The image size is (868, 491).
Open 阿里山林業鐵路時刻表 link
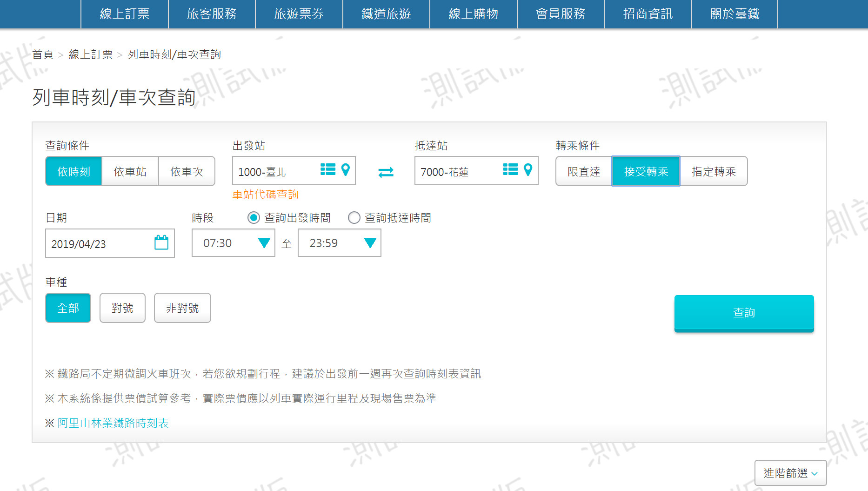coord(113,423)
